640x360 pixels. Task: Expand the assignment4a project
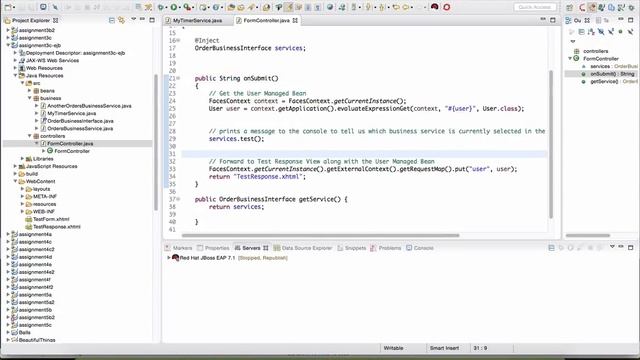click(8, 234)
